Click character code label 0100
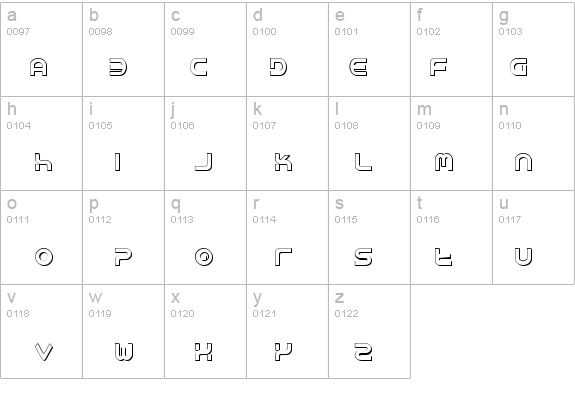The width and height of the screenshot is (575, 414). tap(264, 32)
